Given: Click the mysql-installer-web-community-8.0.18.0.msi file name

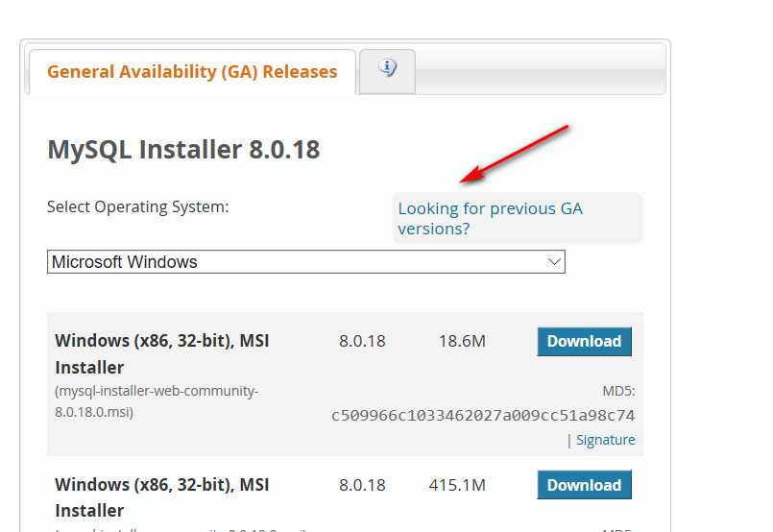Looking at the screenshot, I should [x=157, y=401].
